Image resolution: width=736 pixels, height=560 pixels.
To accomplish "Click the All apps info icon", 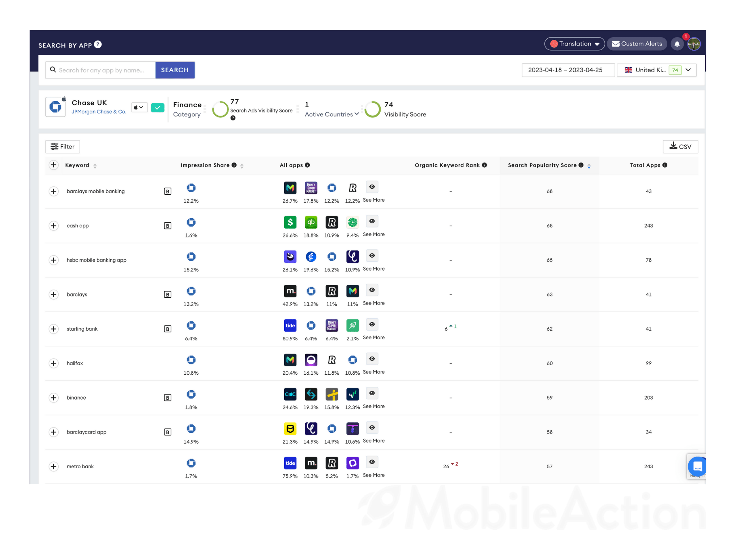I will 307,165.
